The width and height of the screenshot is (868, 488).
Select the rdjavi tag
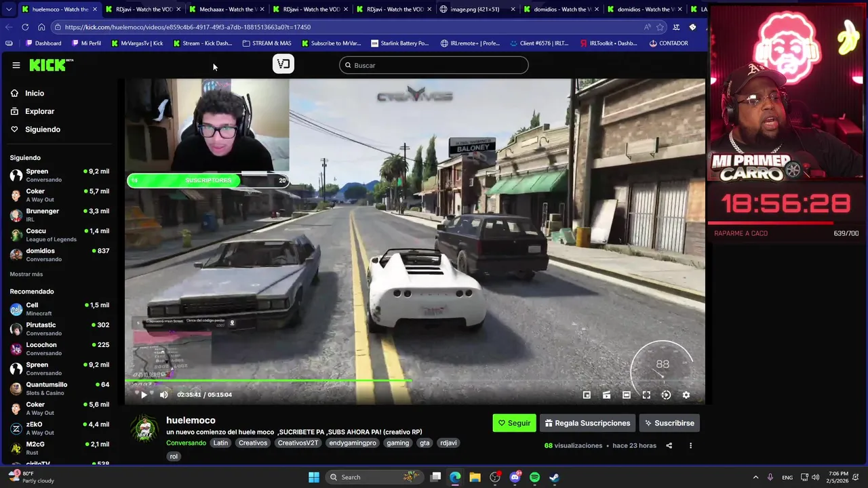pyautogui.click(x=448, y=443)
